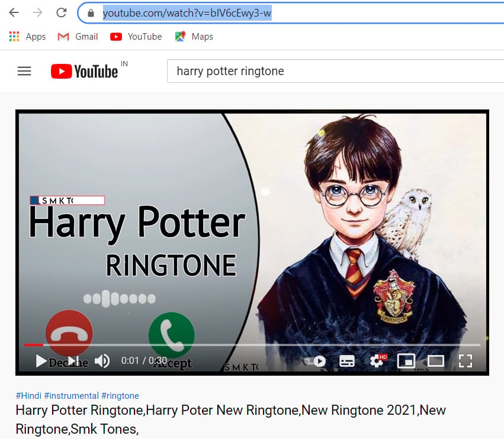Open the Maps bookmark
Screen dimensions: 504x439
[194, 37]
